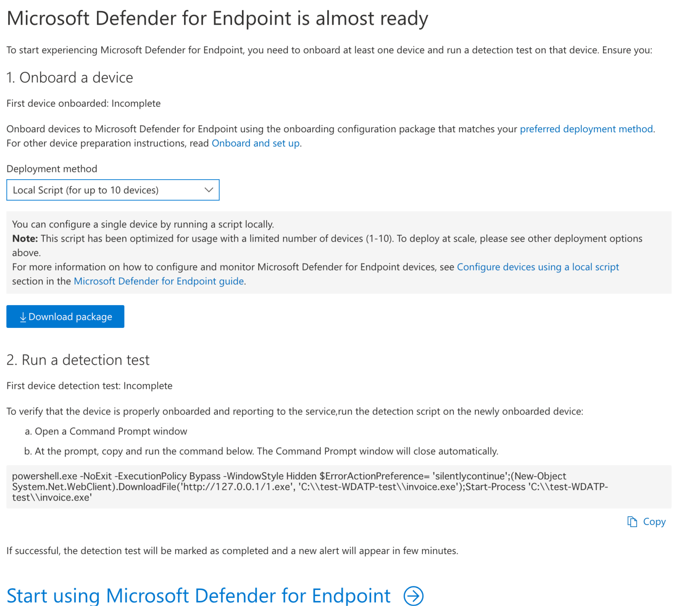The width and height of the screenshot is (700, 606).
Task: Select the Deployment method combo box
Action: point(113,190)
